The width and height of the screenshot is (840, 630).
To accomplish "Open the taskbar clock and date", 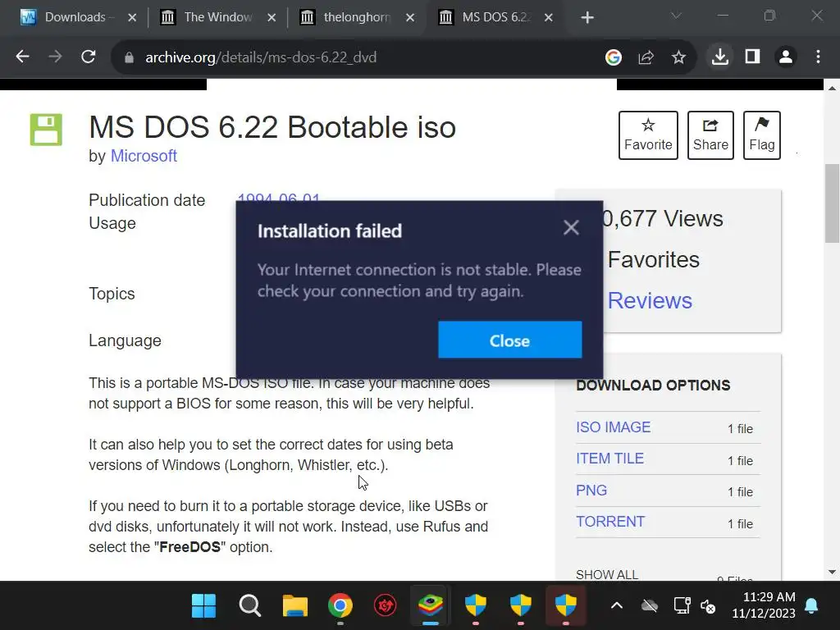I will (x=764, y=605).
